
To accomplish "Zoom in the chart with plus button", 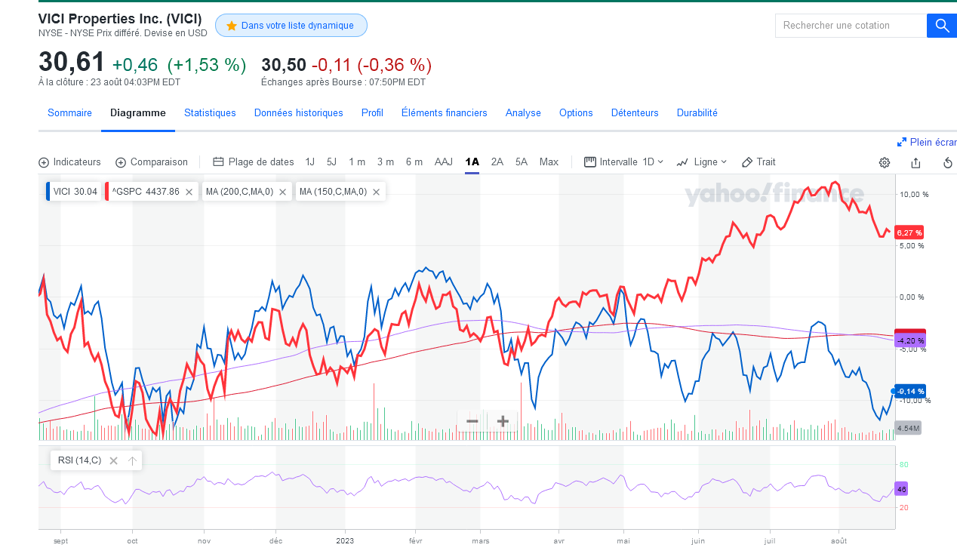I will 503,421.
